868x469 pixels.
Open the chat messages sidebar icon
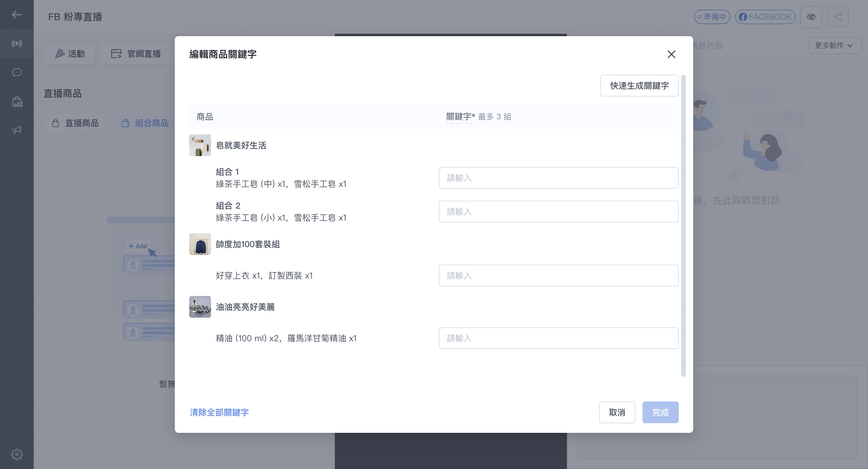[x=17, y=72]
